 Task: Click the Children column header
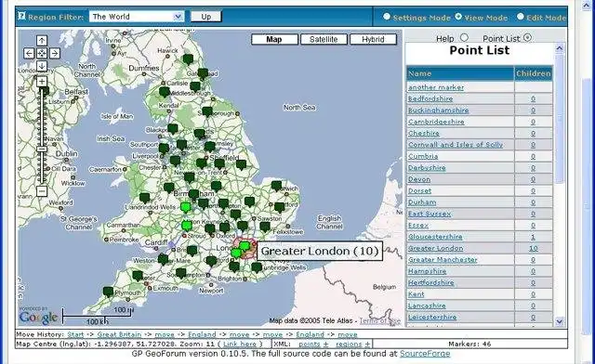533,73
